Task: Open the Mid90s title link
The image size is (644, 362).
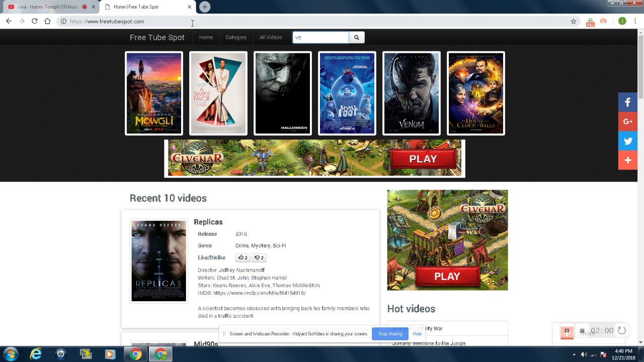Action: [x=206, y=344]
